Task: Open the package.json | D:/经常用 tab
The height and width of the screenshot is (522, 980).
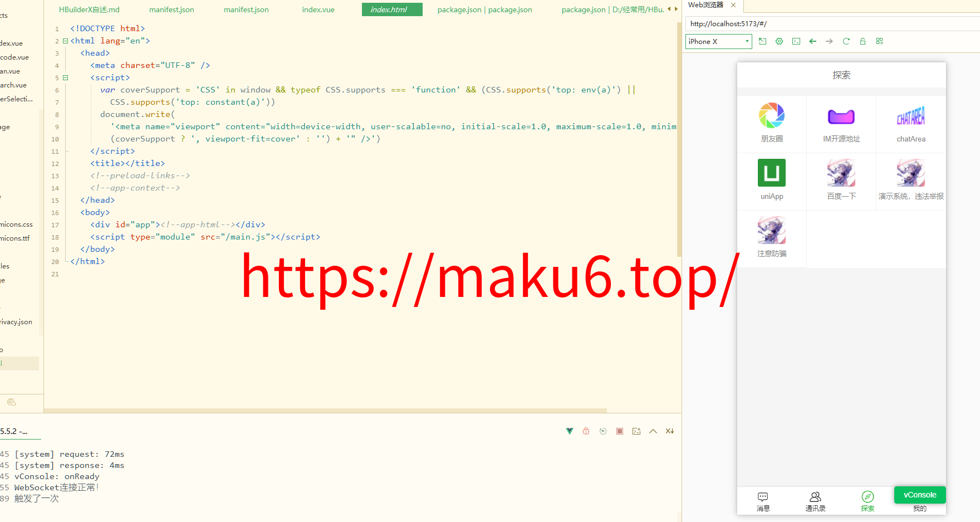Action: pos(612,9)
